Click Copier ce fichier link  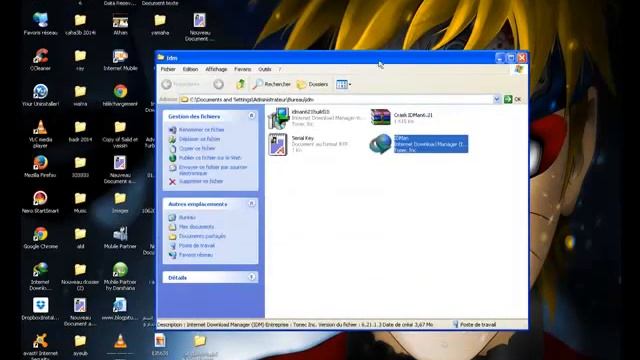click(197, 148)
